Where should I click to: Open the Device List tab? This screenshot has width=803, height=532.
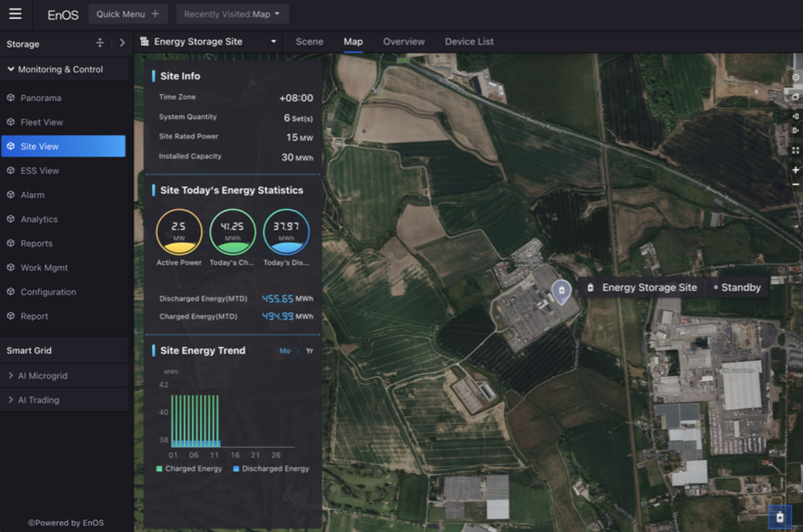pos(469,42)
